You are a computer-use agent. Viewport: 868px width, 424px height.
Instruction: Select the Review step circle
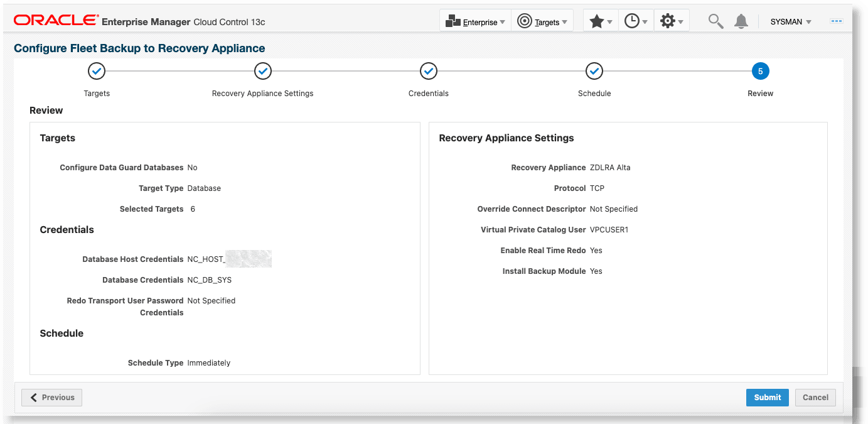(x=760, y=71)
